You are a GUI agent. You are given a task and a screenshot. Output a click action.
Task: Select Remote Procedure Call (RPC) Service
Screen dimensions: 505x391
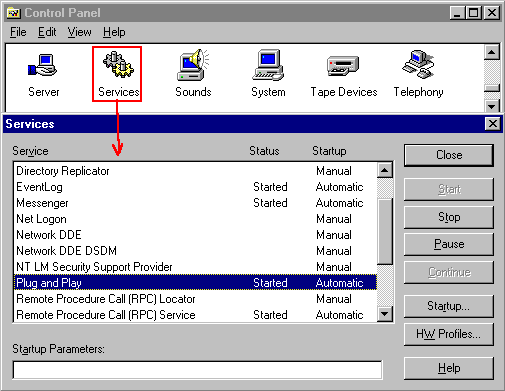coord(195,315)
